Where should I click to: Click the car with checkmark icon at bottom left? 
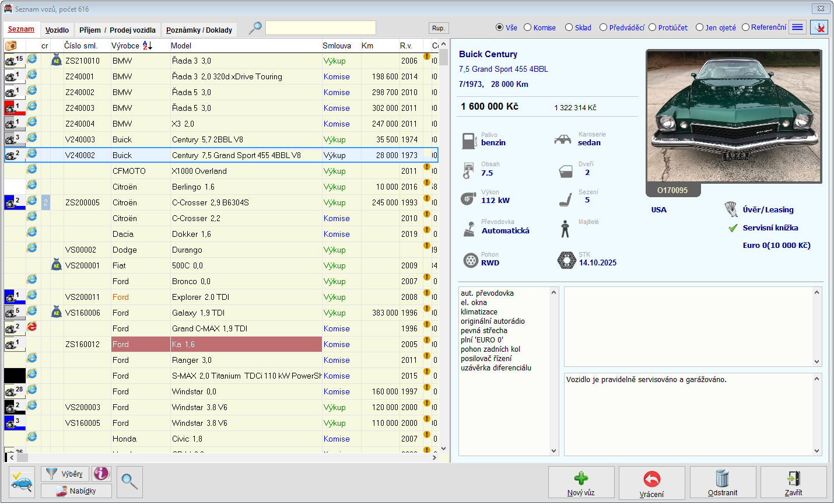tap(22, 482)
